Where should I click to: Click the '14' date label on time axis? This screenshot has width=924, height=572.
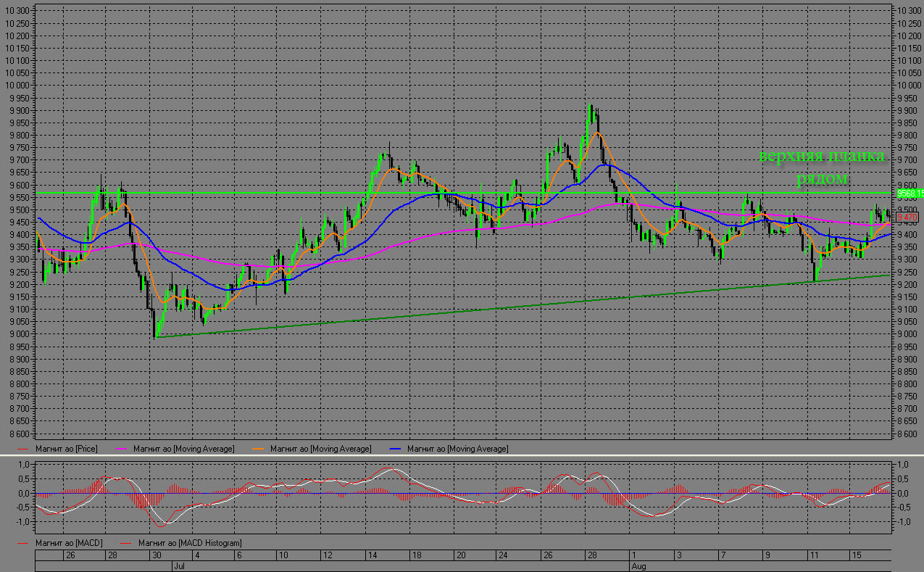pyautogui.click(x=372, y=555)
